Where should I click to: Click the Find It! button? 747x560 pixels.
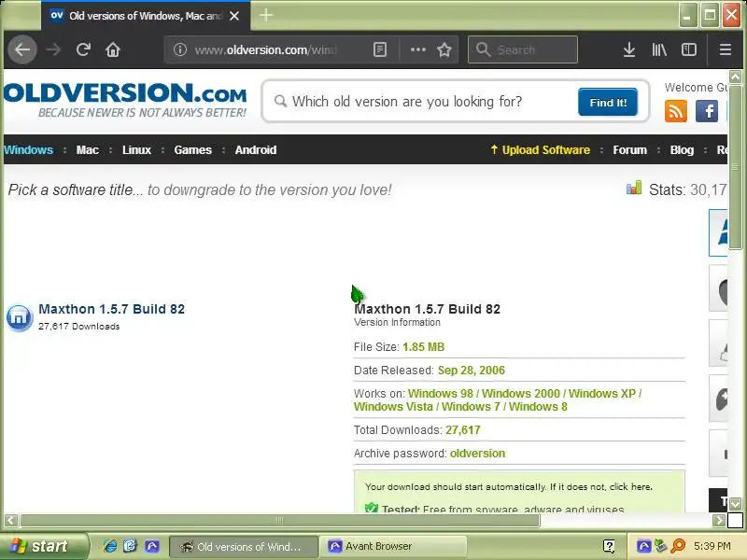pyautogui.click(x=608, y=102)
